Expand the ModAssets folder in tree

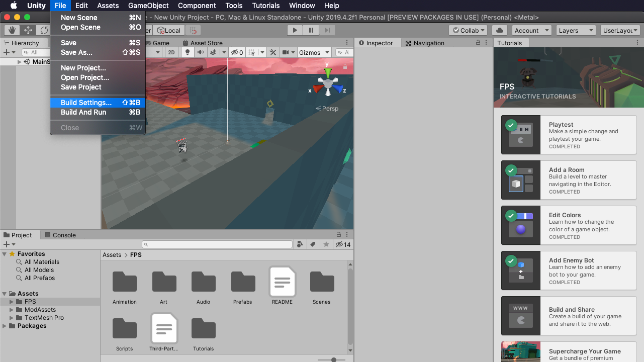click(x=12, y=310)
